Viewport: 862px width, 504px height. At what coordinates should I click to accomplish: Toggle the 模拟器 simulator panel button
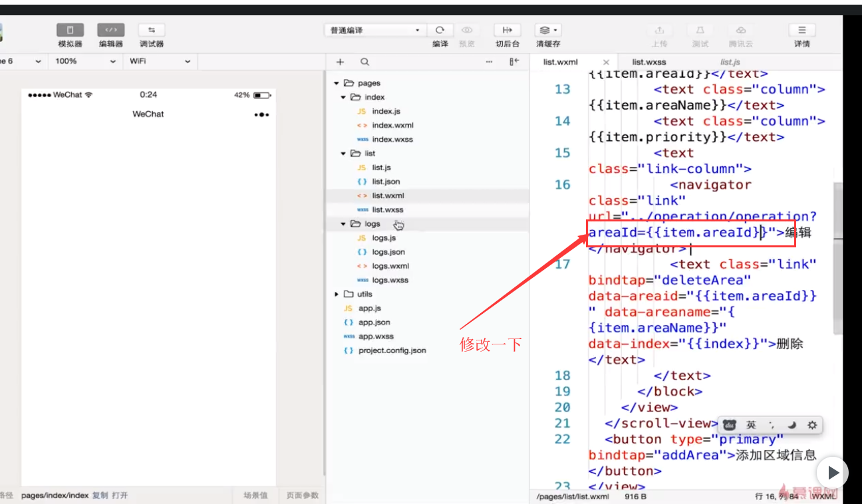(x=70, y=30)
